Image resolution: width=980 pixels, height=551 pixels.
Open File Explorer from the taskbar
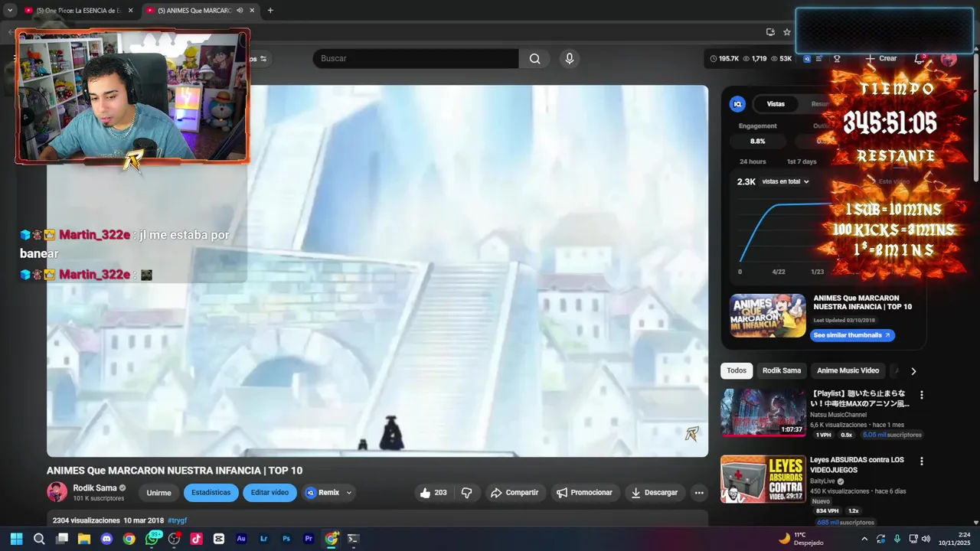click(84, 539)
